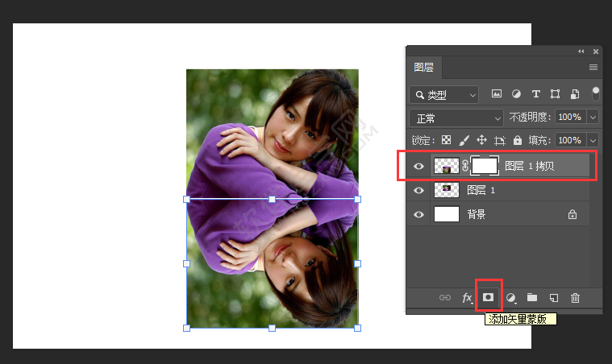Toggle the layer filtering switch

coord(596,93)
